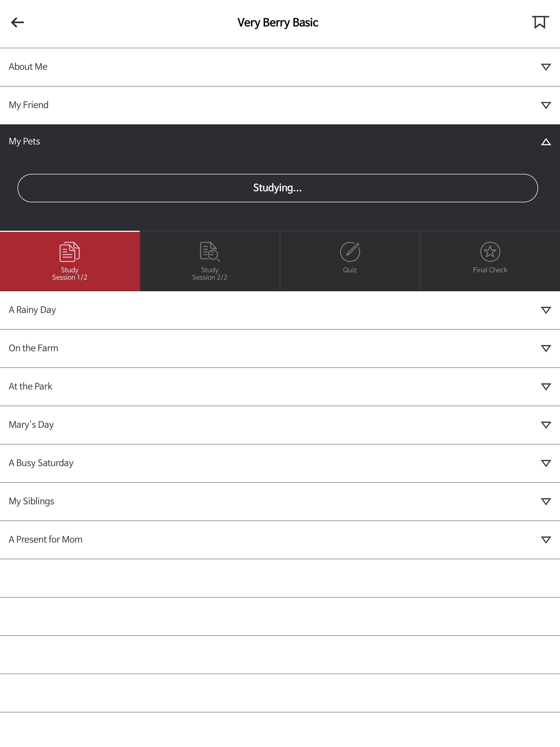The image size is (560, 747).
Task: Expand the My Friend arrow
Action: [x=546, y=105]
